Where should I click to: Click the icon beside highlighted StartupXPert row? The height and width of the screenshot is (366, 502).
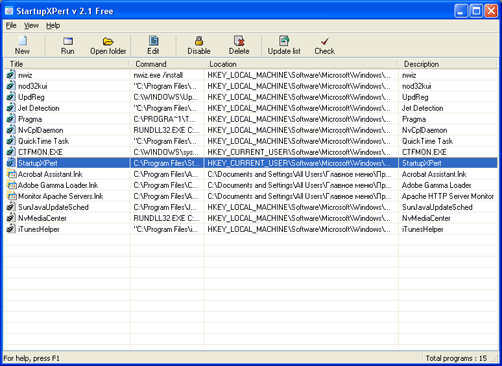click(11, 163)
